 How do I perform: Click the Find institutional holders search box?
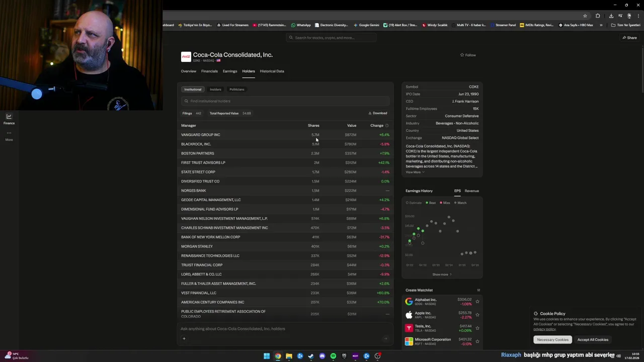285,101
